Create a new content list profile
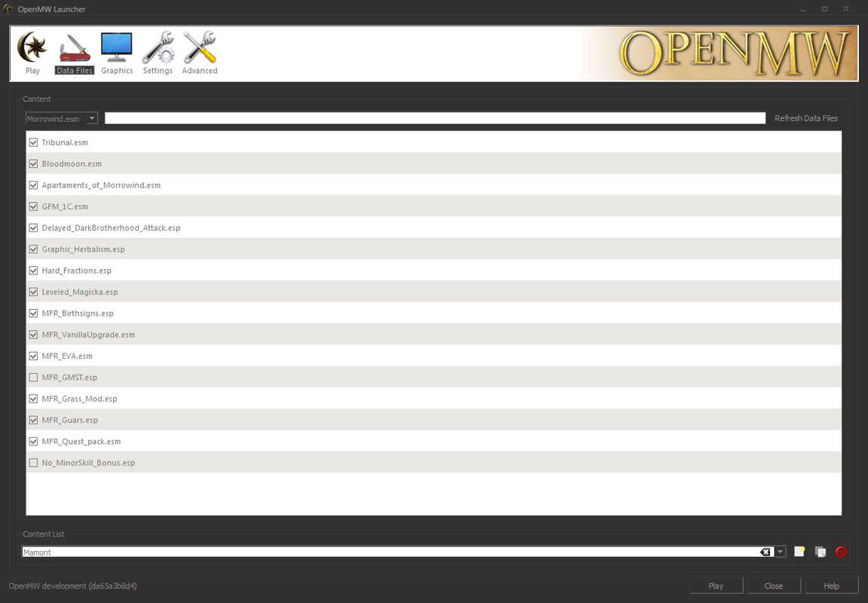Image resolution: width=868 pixels, height=603 pixels. click(x=799, y=552)
